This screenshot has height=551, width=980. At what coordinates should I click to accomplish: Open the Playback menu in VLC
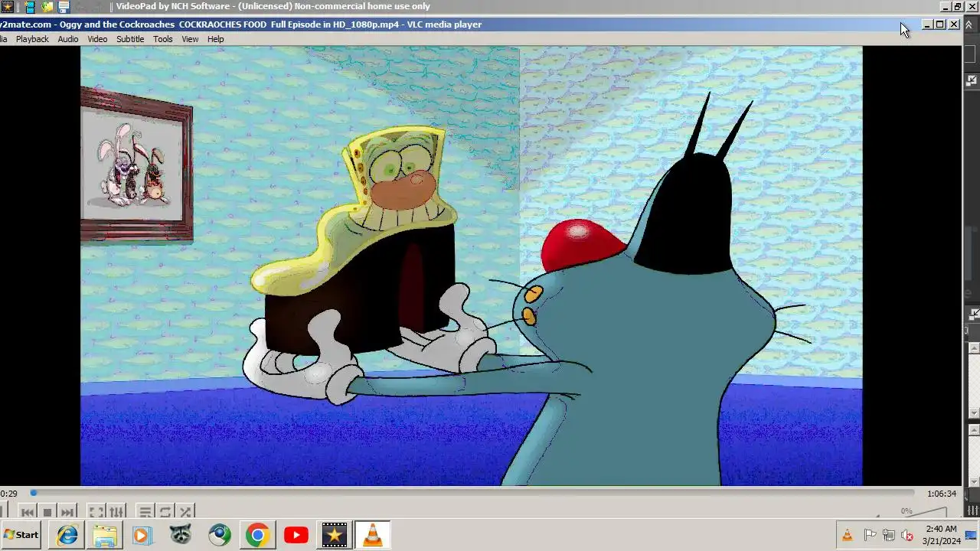[x=32, y=39]
